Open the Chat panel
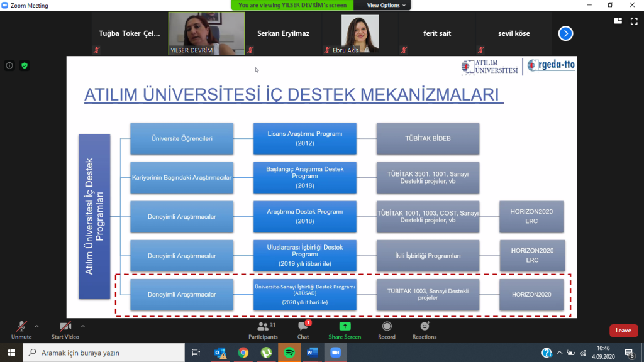 pos(303,329)
